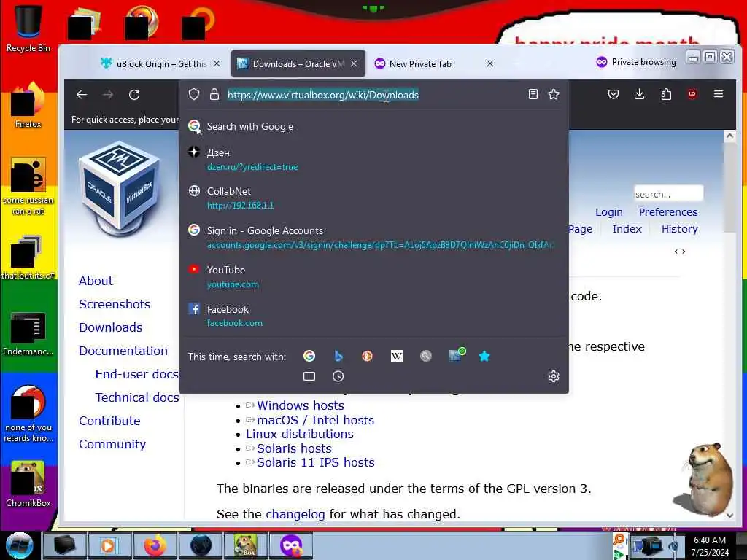The height and width of the screenshot is (560, 747).
Task: Choose the Facebook suggestion
Action: pyautogui.click(x=373, y=316)
